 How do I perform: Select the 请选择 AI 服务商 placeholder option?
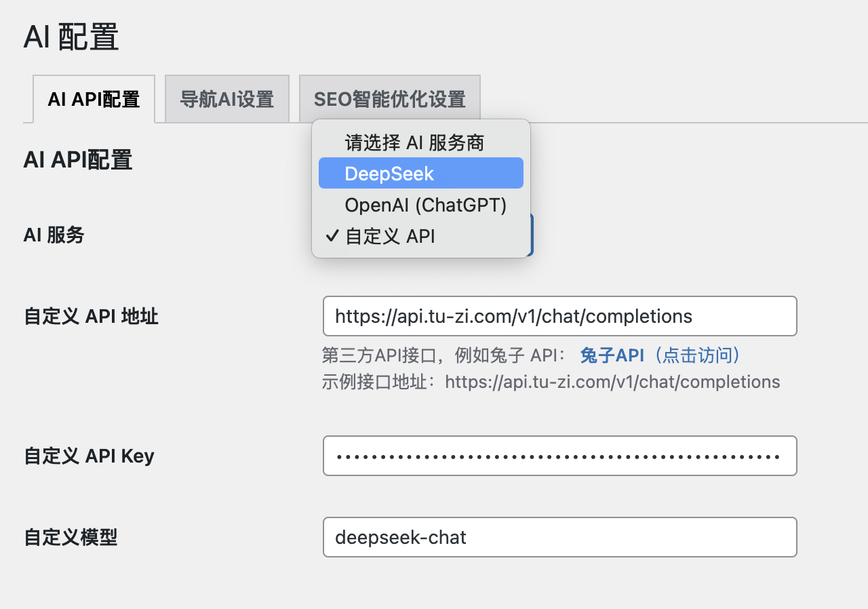click(421, 142)
